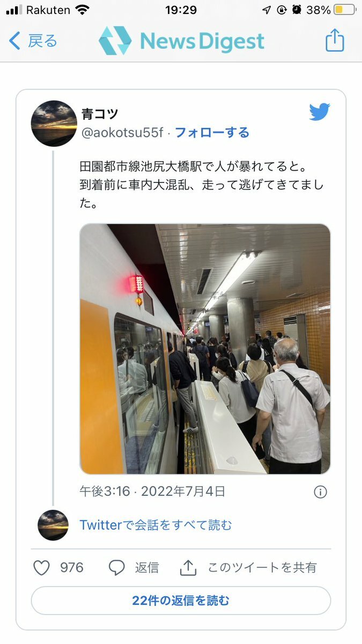
Task: Open the train platform photo
Action: [x=205, y=349]
